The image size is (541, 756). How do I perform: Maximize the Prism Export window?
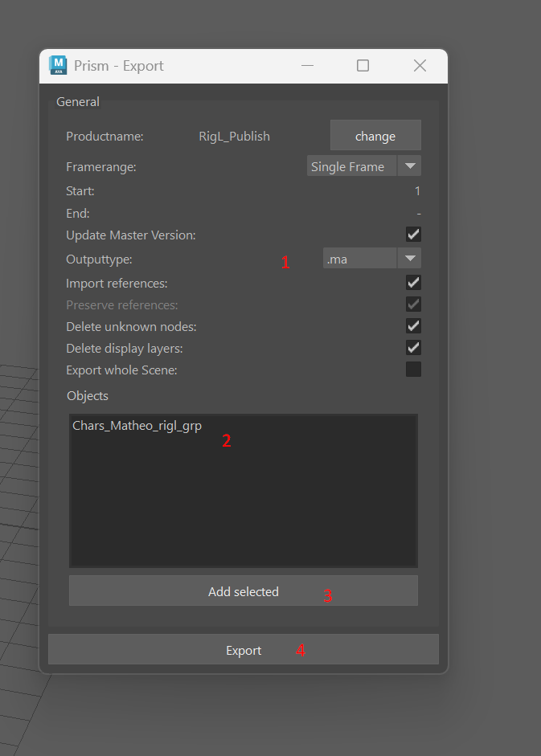[363, 66]
